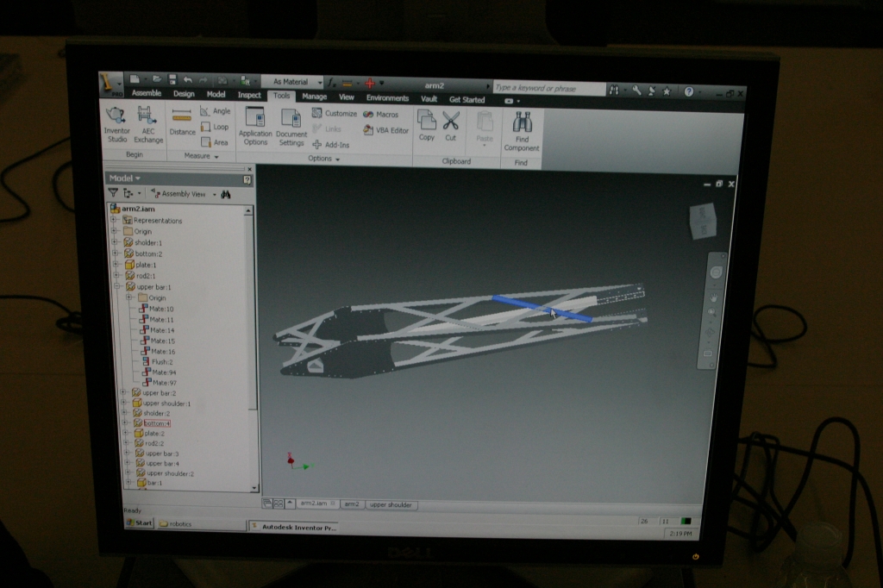
Task: Click the Undo arrow icon
Action: (187, 80)
